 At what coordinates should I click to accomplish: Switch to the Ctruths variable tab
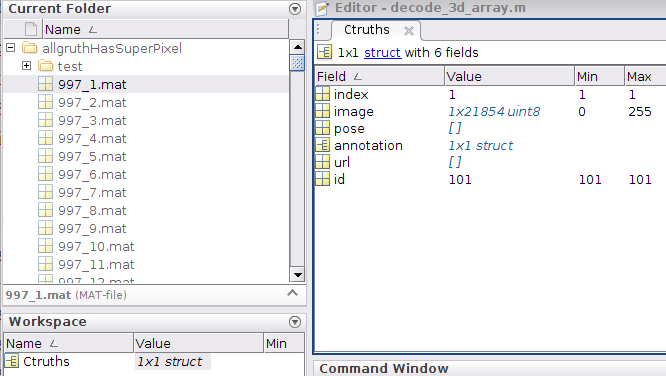click(367, 30)
